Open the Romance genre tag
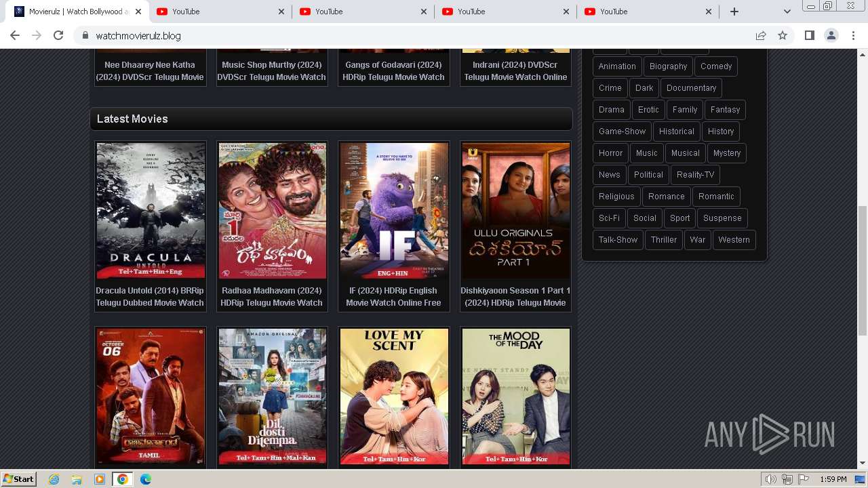Screen dimensions: 868x488 [666, 197]
